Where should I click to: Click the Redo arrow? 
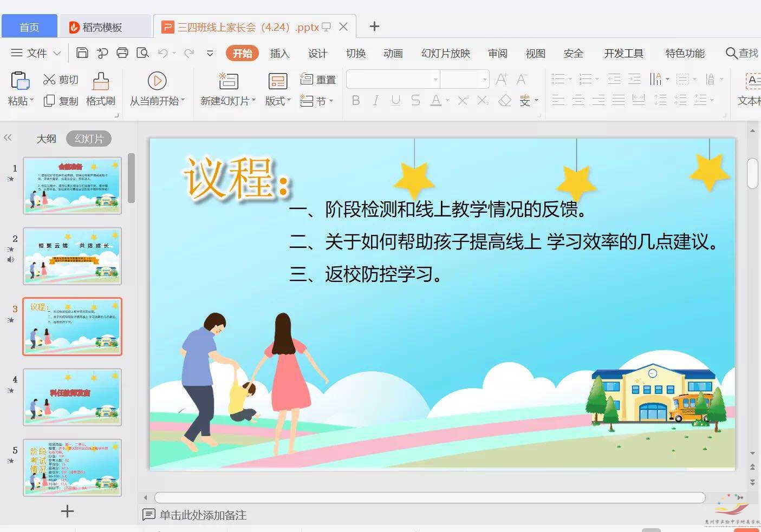(x=188, y=52)
